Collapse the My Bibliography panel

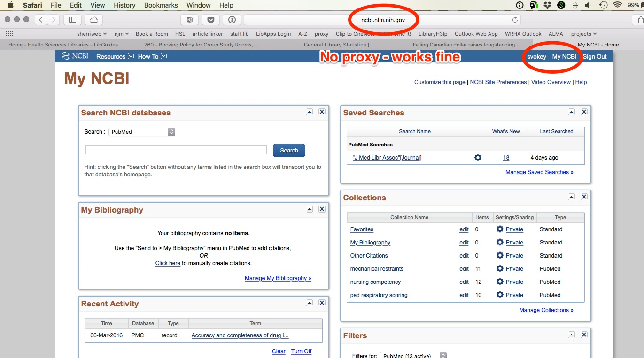[309, 209]
